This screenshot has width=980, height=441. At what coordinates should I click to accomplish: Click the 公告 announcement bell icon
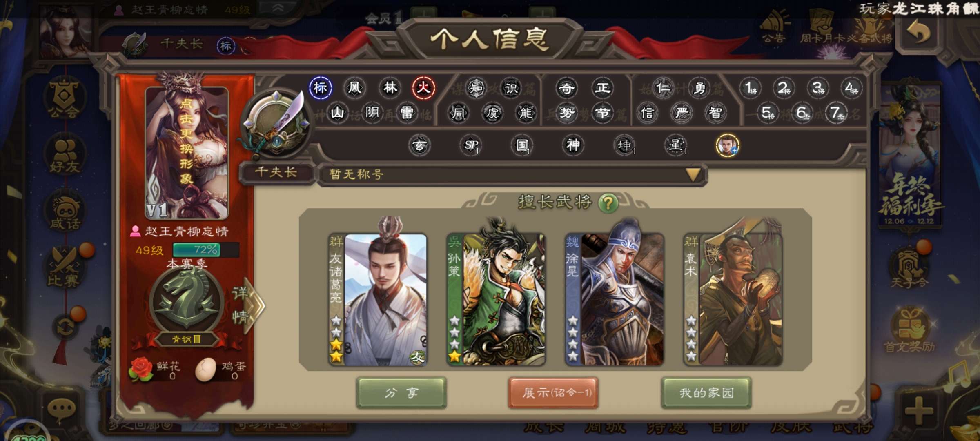775,27
